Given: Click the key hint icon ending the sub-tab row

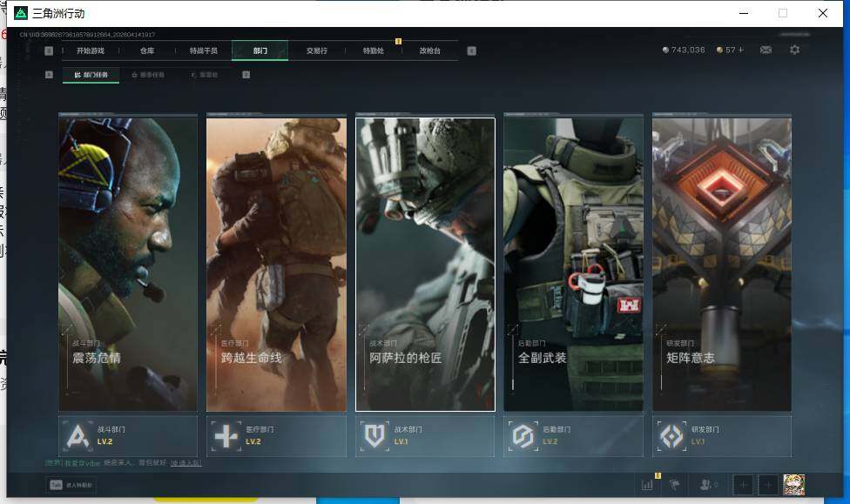Looking at the screenshot, I should point(246,75).
